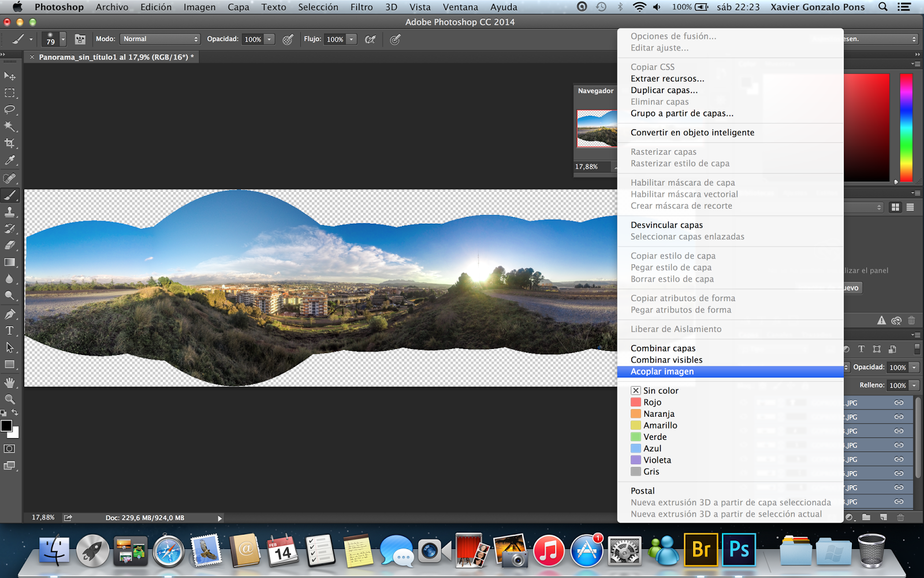Image resolution: width=924 pixels, height=578 pixels.
Task: Select the Eyedropper tool
Action: point(10,160)
